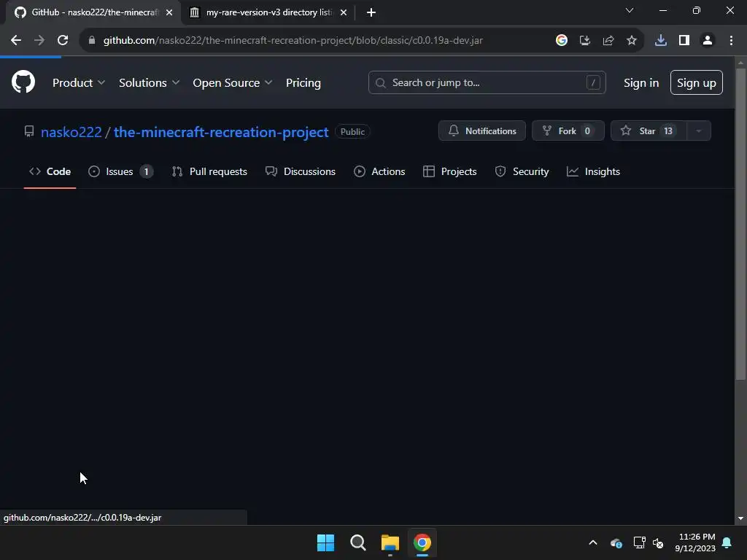This screenshot has width=747, height=560.
Task: Open the Discussions tab
Action: click(x=300, y=171)
